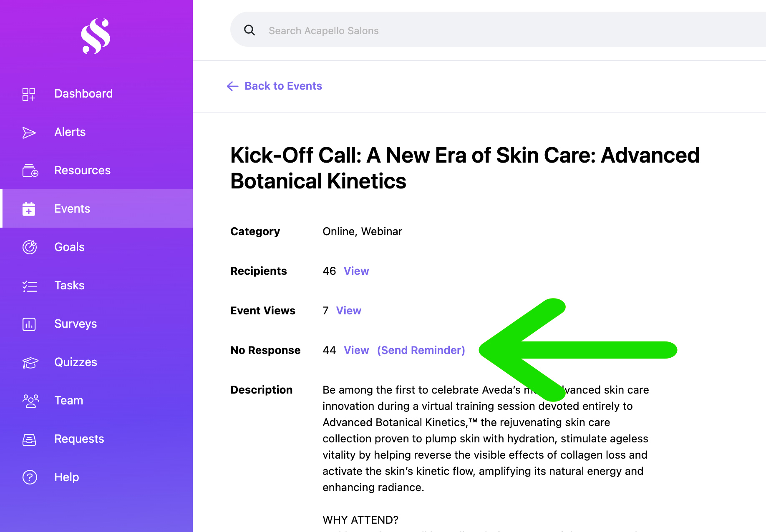This screenshot has height=532, width=766.
Task: Click the "Event Views" label
Action: (x=263, y=311)
